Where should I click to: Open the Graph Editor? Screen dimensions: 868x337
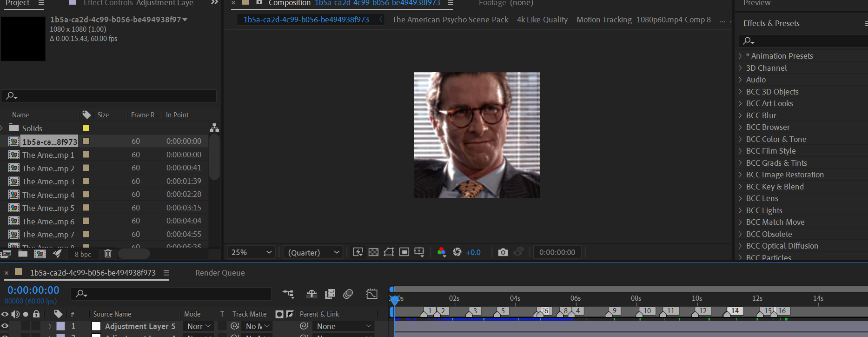(x=372, y=294)
